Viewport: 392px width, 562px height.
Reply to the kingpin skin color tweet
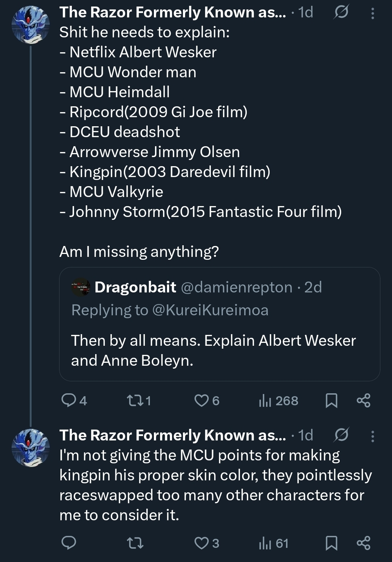coord(69,543)
